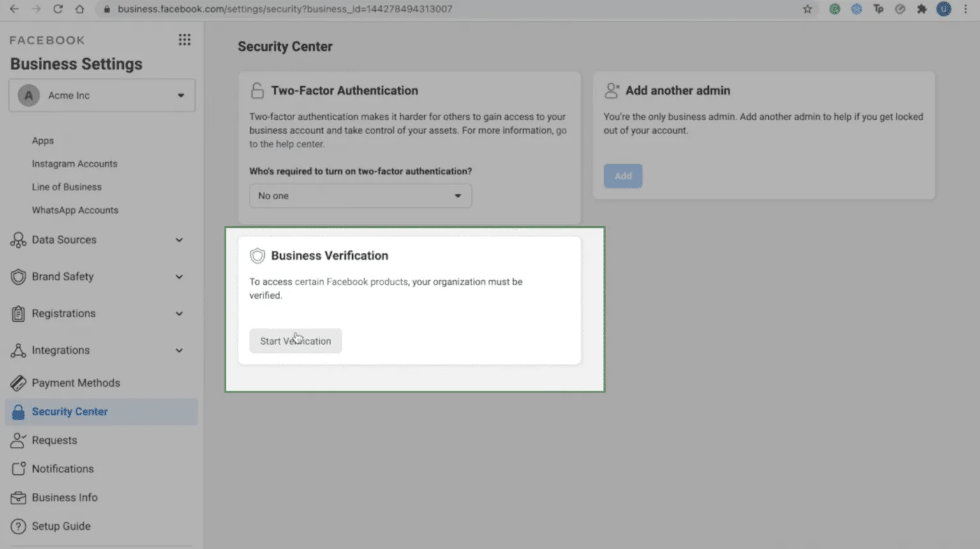The image size is (980, 549).
Task: Expand the Registrations section
Action: point(179,313)
